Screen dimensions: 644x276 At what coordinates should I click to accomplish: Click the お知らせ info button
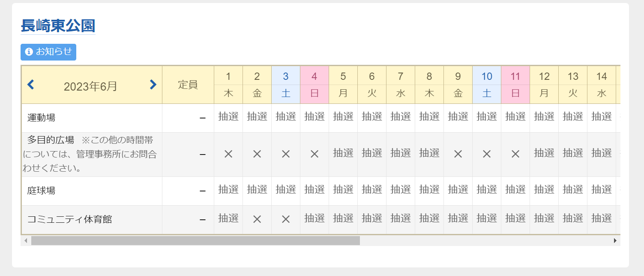[x=48, y=52]
